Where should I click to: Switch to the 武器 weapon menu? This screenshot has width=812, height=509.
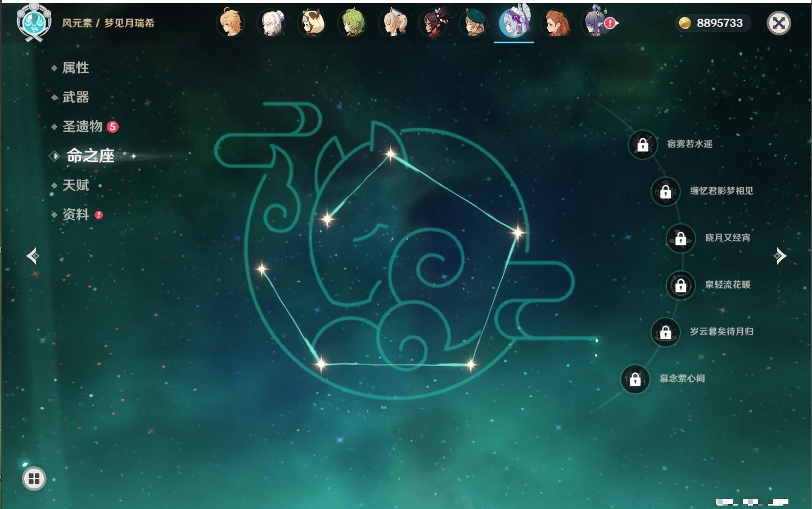[75, 97]
